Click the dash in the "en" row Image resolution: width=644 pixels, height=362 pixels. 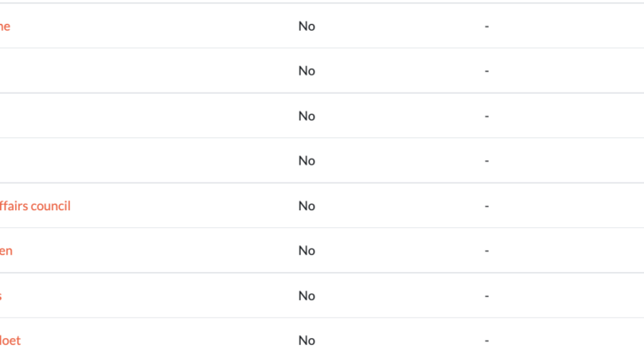pyautogui.click(x=487, y=250)
